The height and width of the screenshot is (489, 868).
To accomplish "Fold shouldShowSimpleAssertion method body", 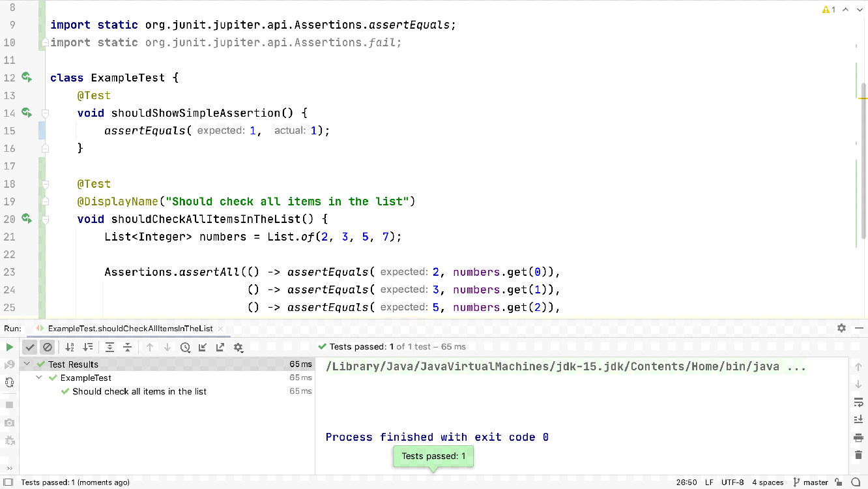I will click(45, 113).
